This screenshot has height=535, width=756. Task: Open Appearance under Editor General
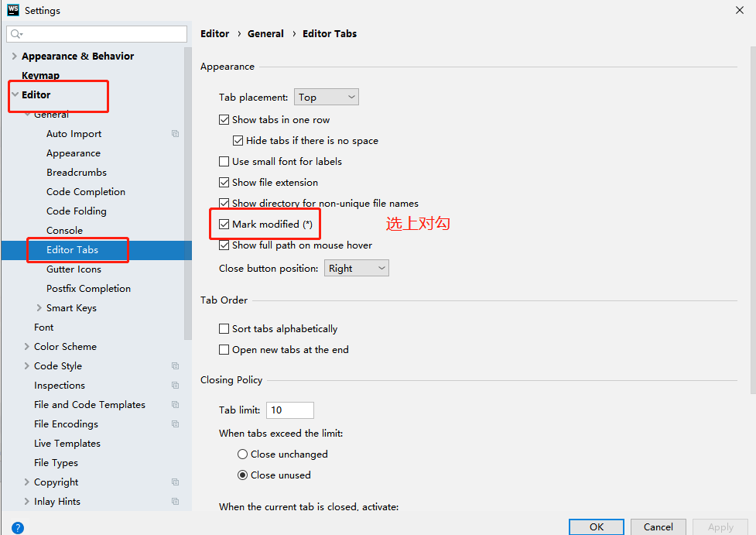74,153
